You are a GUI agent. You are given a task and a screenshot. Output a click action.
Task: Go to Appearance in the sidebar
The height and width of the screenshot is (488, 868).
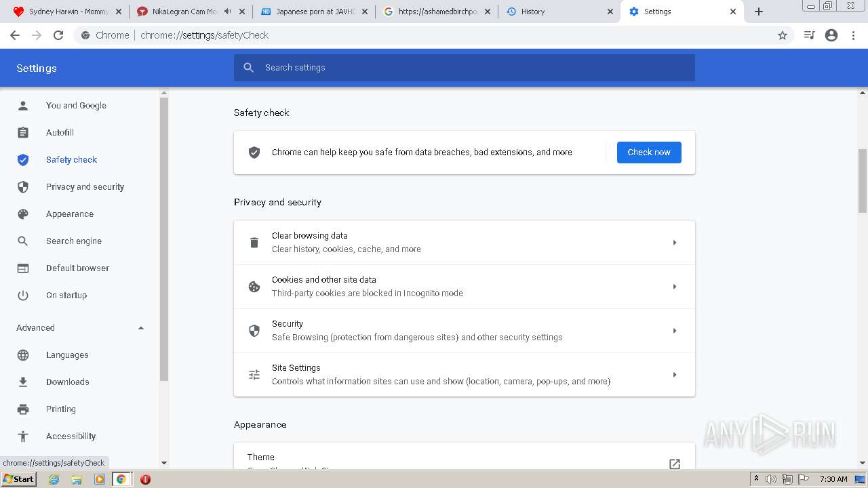point(70,214)
